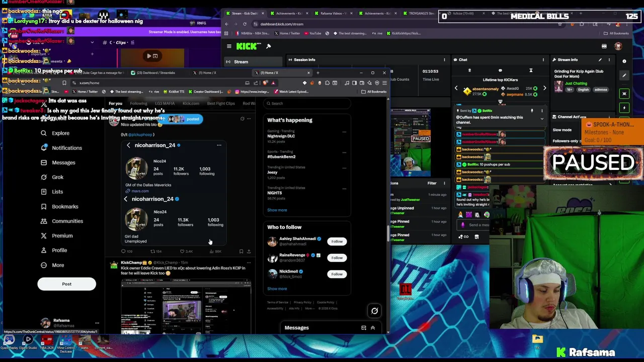The image size is (644, 362).
Task: Open Elgato Studio desktop shortcut
Action: (x=28, y=342)
